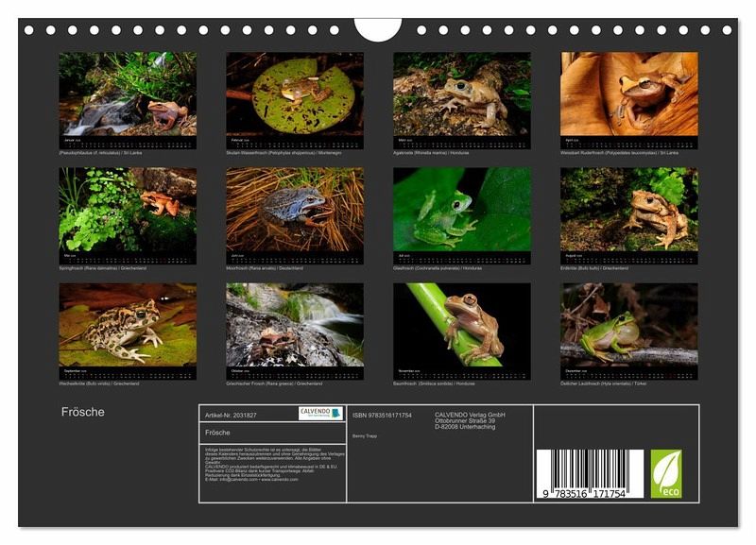The height and width of the screenshot is (545, 756).
Task: Select the November Baumfrosch on green stem
Action: (x=462, y=326)
